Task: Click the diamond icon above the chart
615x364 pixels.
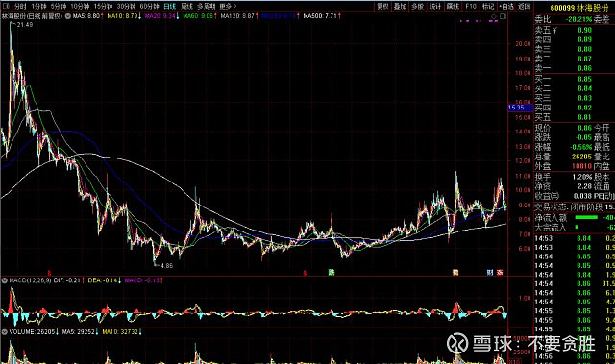Action: click(494, 16)
